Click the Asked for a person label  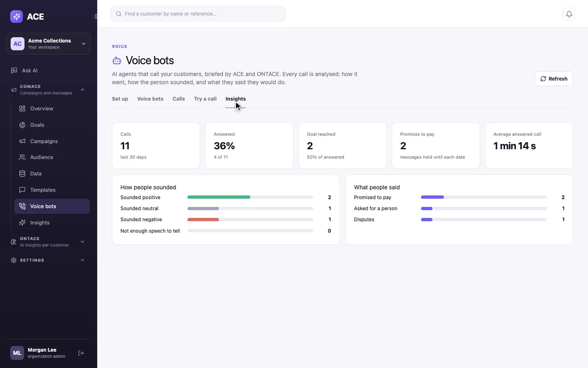click(x=376, y=209)
